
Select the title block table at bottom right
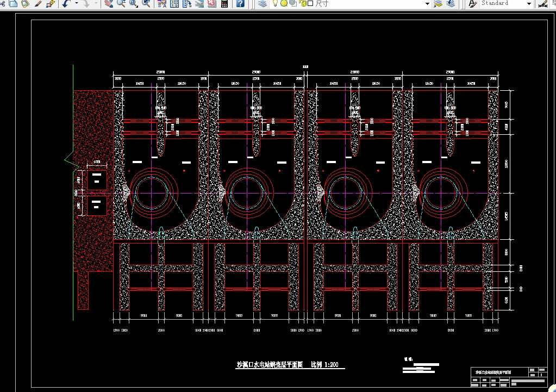[x=509, y=377]
